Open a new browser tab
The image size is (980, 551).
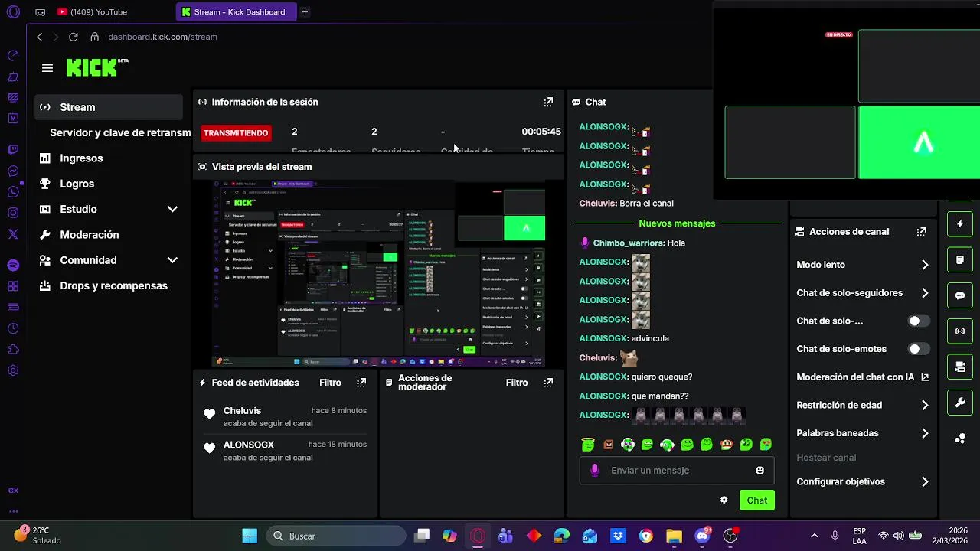[x=305, y=12]
